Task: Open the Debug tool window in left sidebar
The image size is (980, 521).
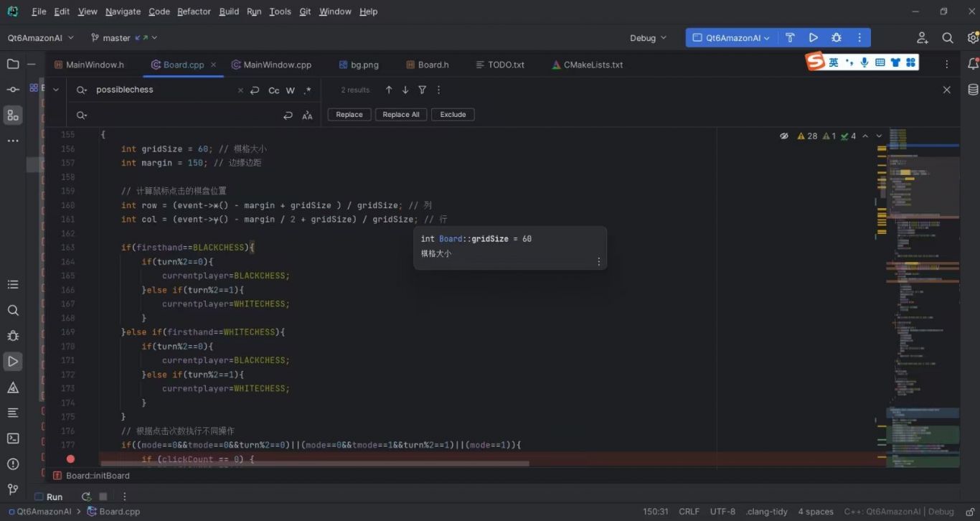Action: (x=13, y=336)
